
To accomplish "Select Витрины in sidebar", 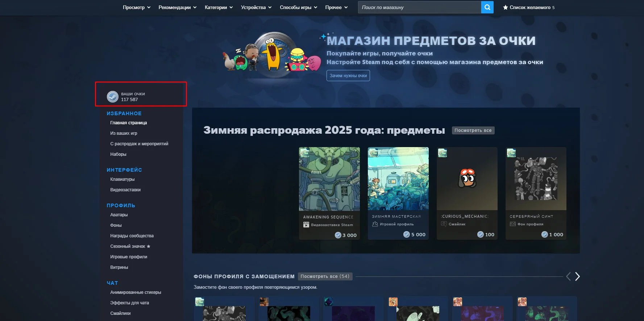I will [x=119, y=267].
